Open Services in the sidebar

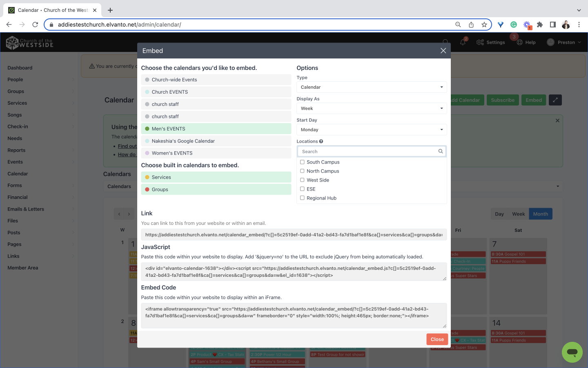(17, 103)
